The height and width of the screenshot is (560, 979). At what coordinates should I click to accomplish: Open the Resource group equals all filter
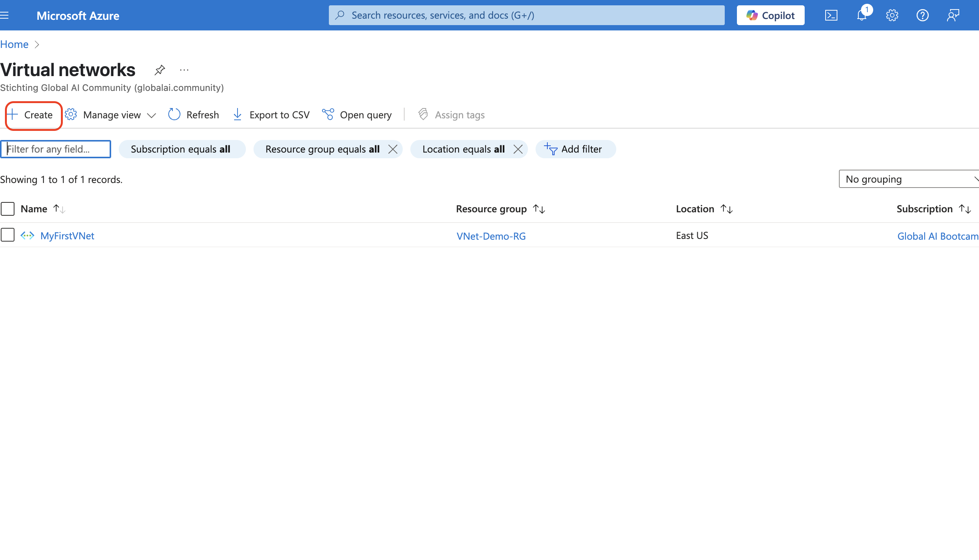tap(322, 149)
